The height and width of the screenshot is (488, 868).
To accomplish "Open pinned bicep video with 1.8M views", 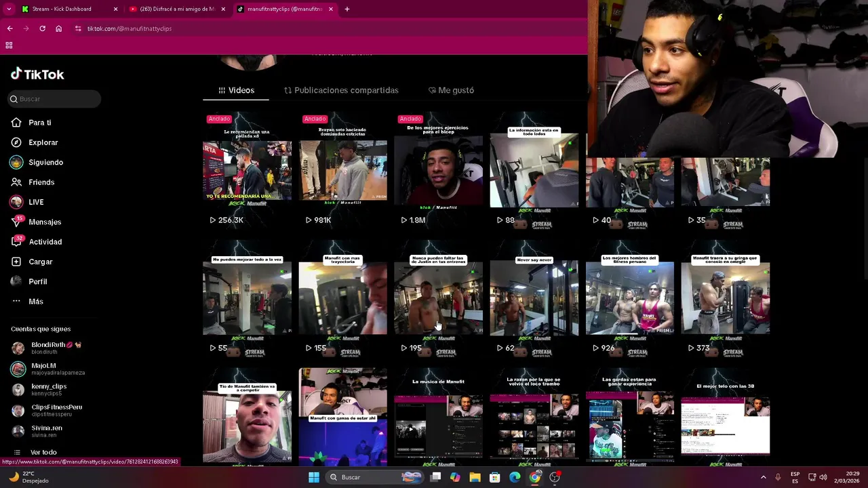I will click(x=438, y=170).
